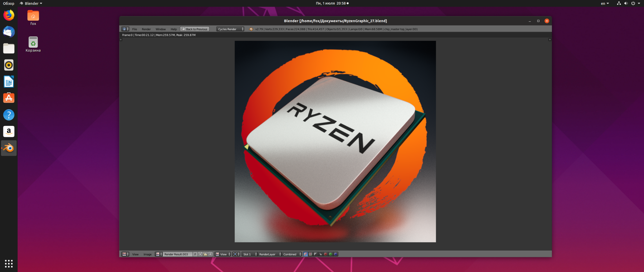Launch Blender from the Ubuntu dock
Image resolution: width=644 pixels, height=272 pixels.
9,148
